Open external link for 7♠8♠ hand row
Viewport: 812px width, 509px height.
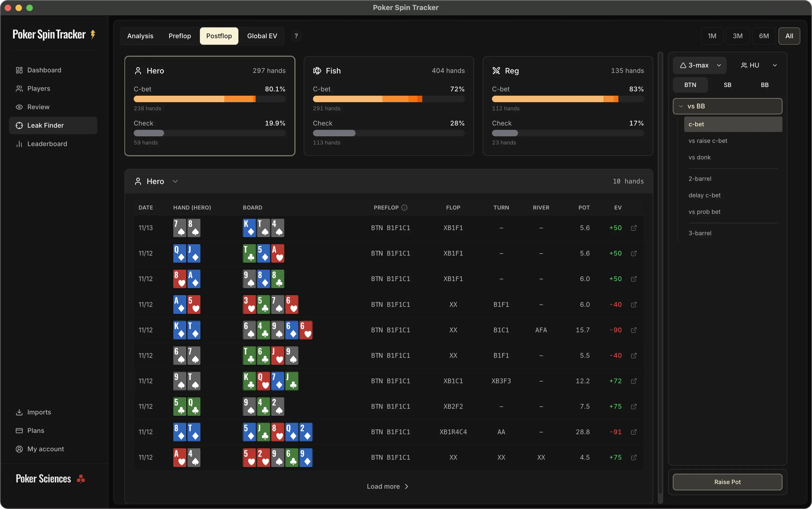coord(634,228)
